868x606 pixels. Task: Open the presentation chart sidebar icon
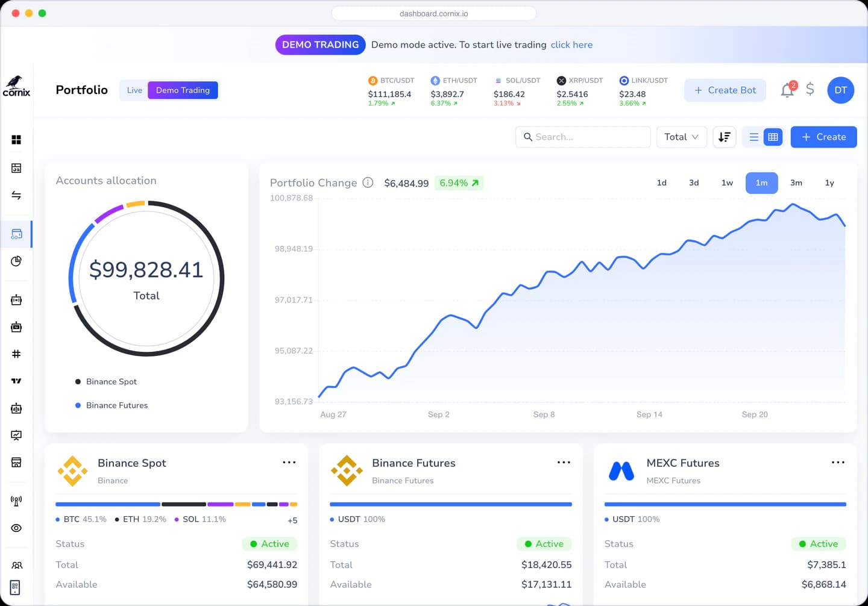[x=16, y=435]
